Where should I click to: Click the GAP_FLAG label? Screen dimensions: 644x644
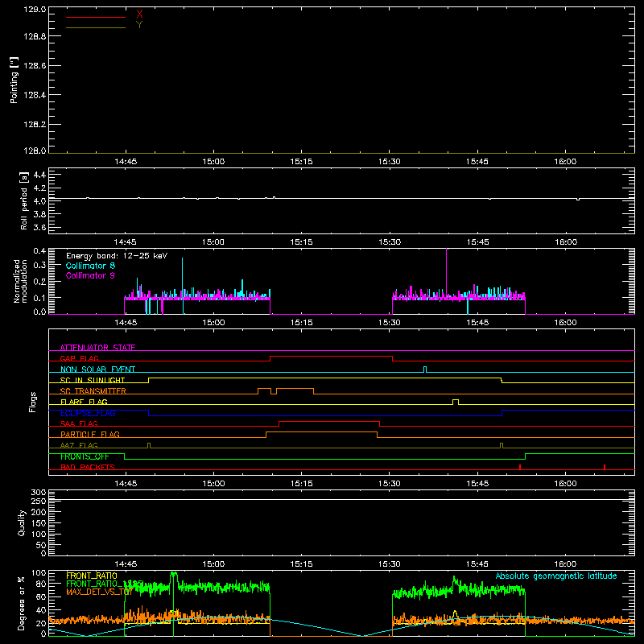pos(79,358)
